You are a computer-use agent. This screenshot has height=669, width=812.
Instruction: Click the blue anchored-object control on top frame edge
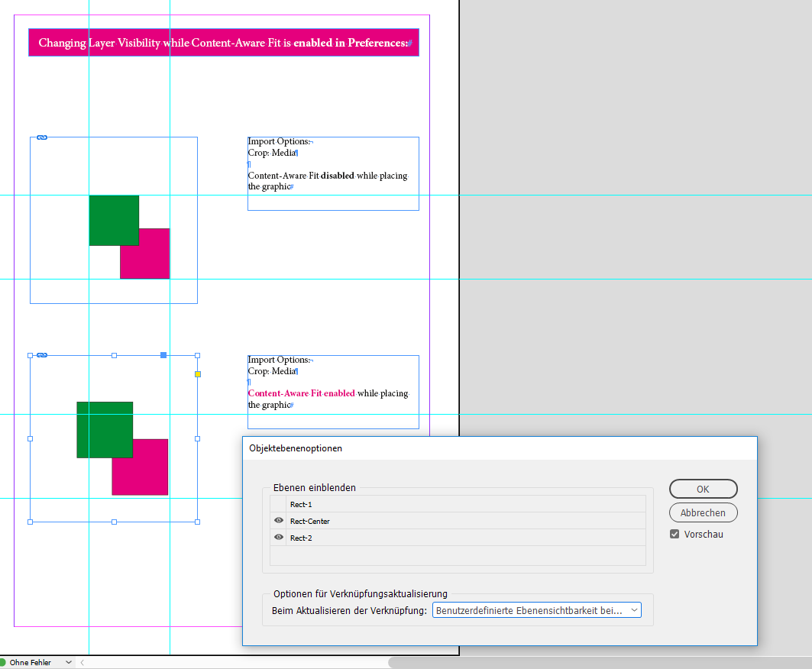(163, 355)
